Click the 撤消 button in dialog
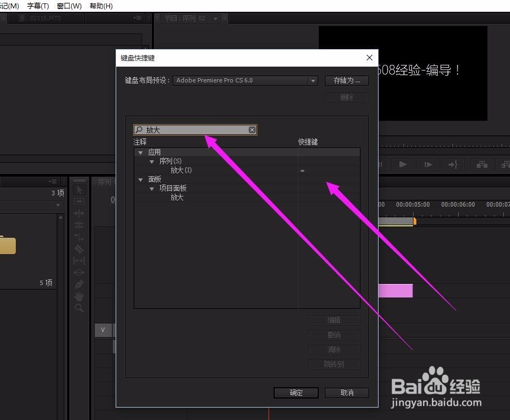This screenshot has height=420, width=510. (334, 335)
